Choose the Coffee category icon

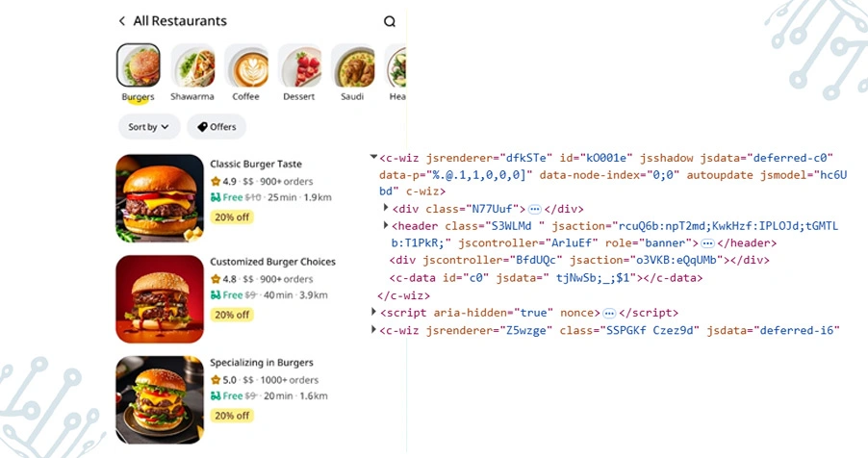click(246, 65)
